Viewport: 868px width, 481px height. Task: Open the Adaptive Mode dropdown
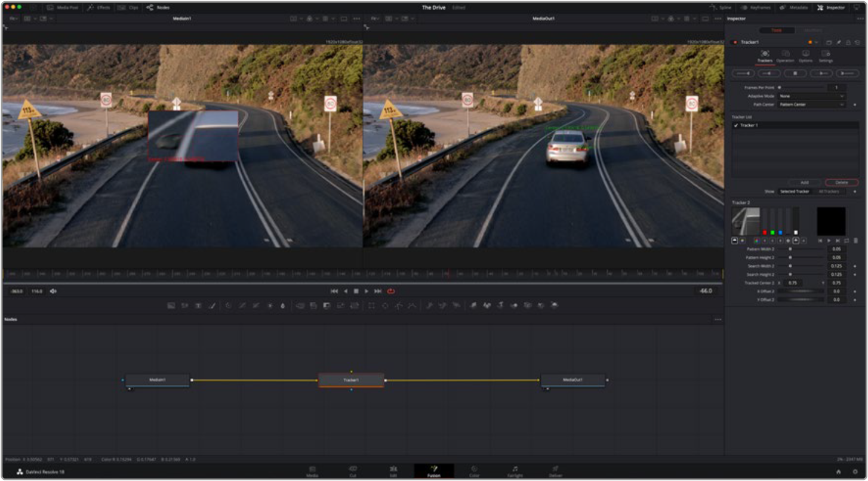click(x=811, y=96)
